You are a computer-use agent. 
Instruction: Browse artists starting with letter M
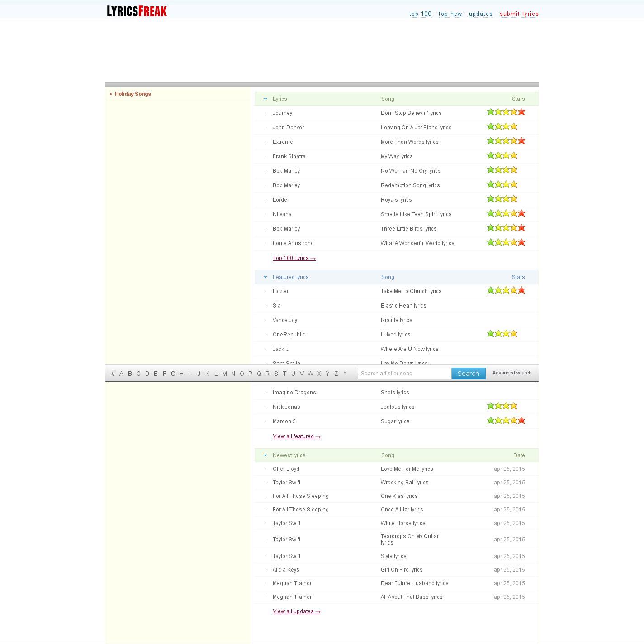tap(224, 374)
